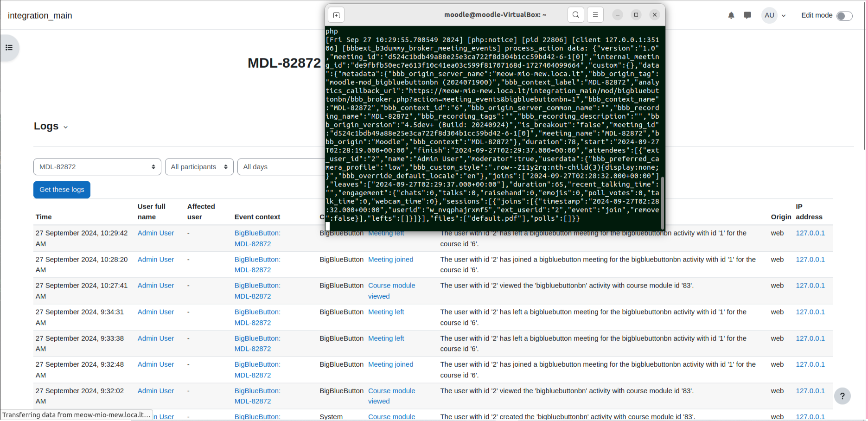Click the Time column header
This screenshot has height=421, width=868.
tap(44, 217)
